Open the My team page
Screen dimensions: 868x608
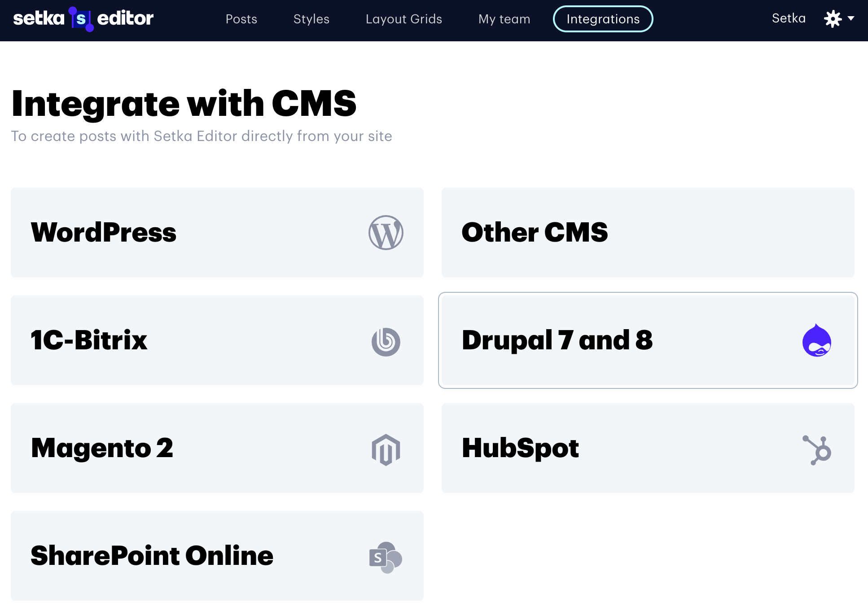click(504, 19)
